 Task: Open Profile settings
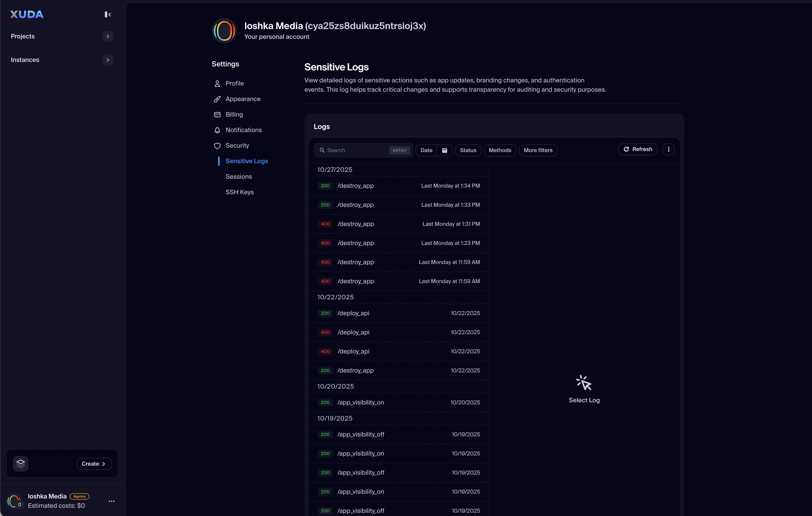click(234, 83)
